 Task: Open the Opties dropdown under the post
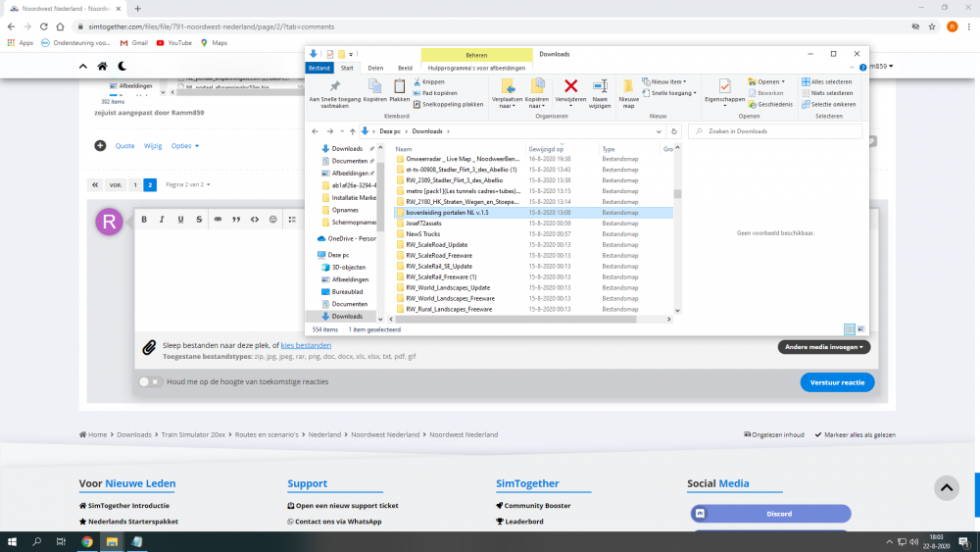pos(184,145)
